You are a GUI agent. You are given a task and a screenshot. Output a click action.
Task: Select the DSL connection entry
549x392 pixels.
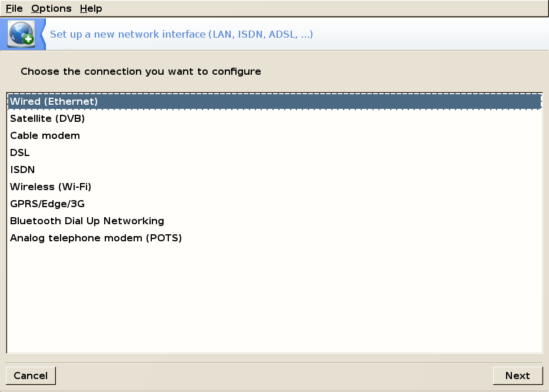pos(274,152)
